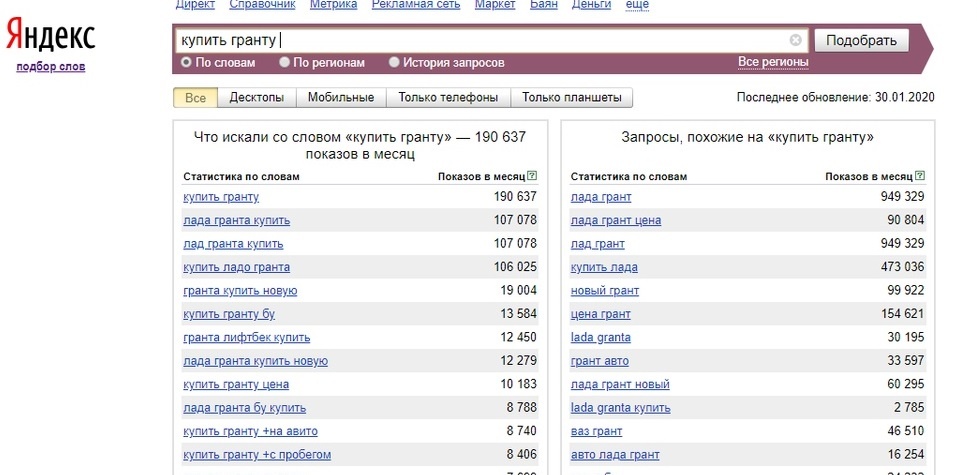Open the 'lada granta купить' link
Image resolution: width=977 pixels, height=475 pixels.
click(621, 408)
